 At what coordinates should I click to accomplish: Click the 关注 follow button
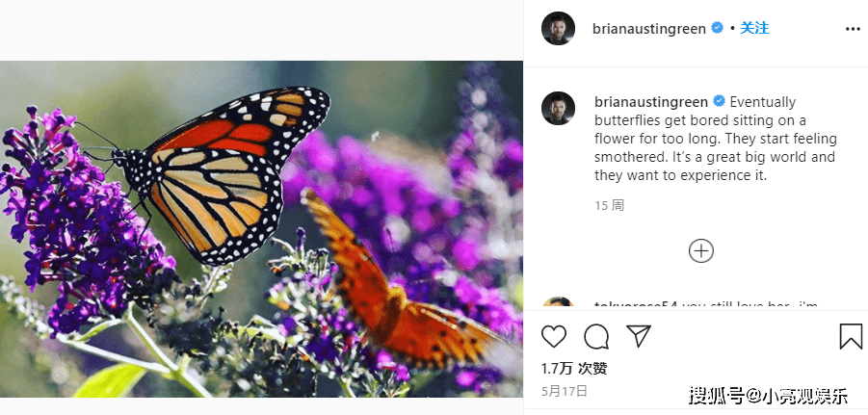coord(754,28)
